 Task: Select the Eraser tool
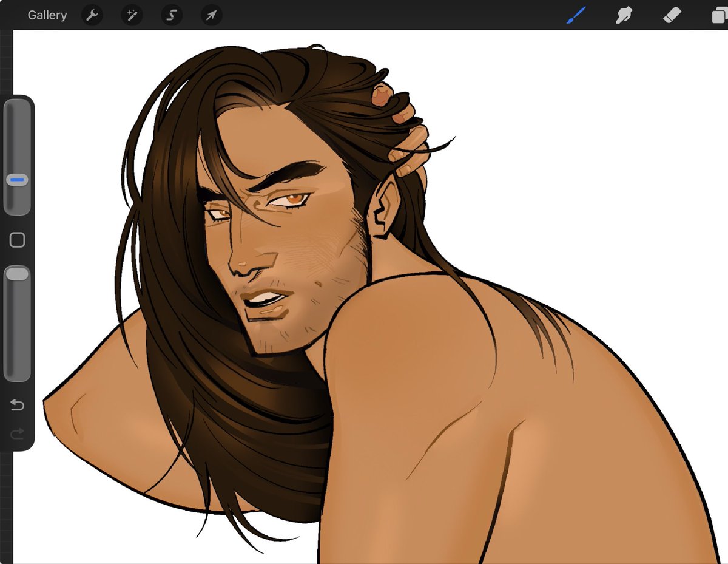(672, 15)
